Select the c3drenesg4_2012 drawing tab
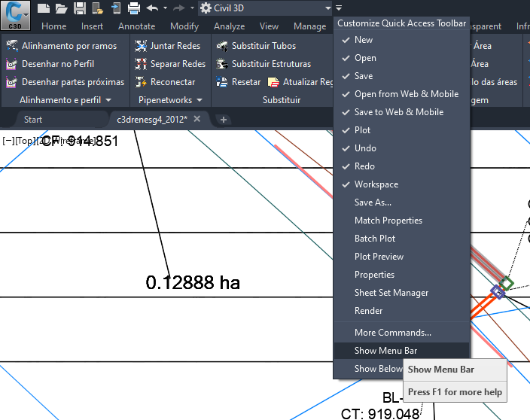Screen dimensions: 530x420 pyautogui.click(x=152, y=120)
